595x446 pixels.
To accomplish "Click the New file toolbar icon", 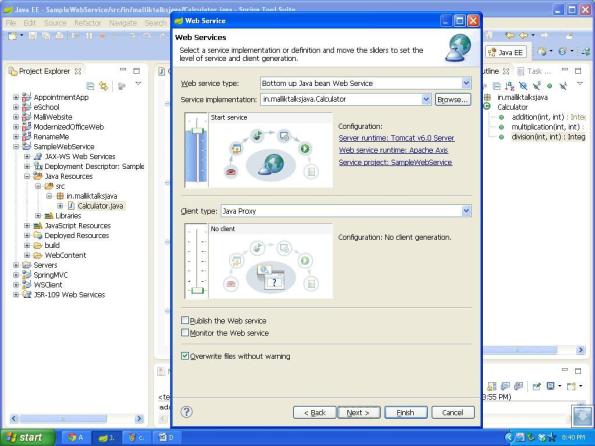I will tap(13, 36).
